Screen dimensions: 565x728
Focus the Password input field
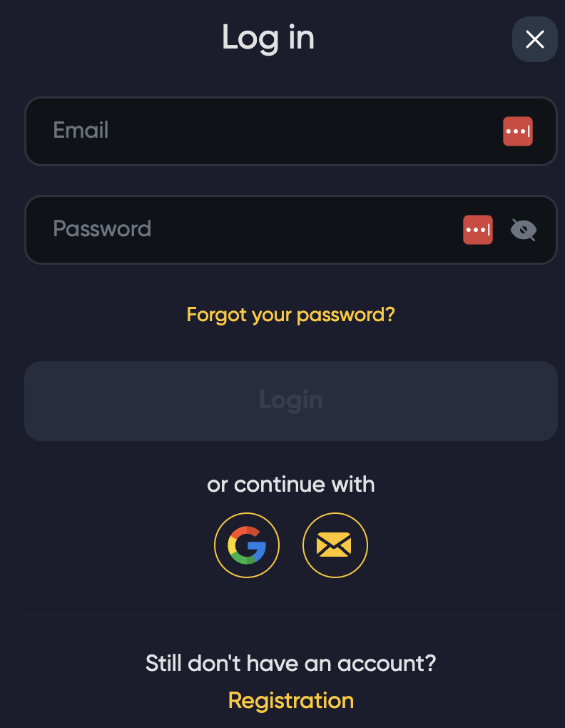tap(250, 230)
